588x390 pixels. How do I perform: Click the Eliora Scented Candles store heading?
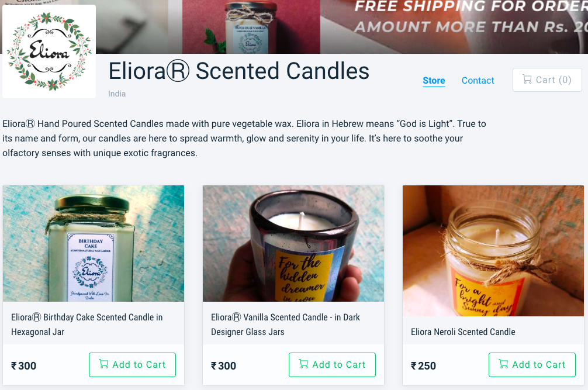tap(238, 71)
